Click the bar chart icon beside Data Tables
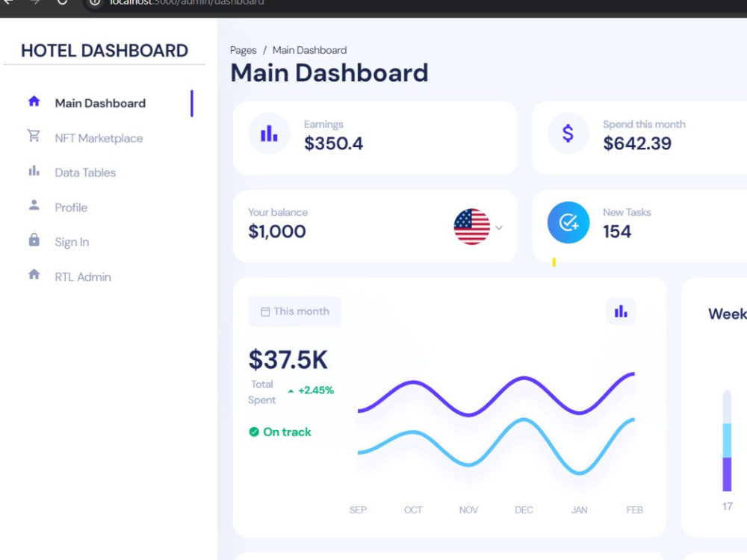This screenshot has width=747, height=560. 34,170
